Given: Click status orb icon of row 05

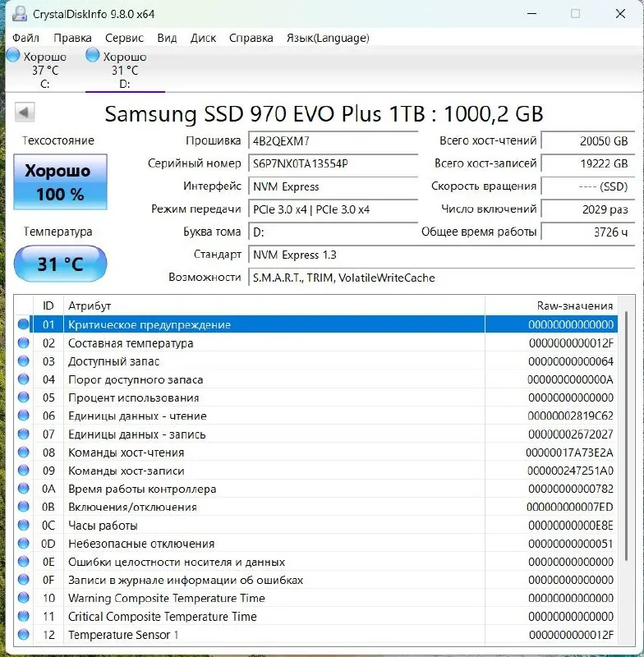Looking at the screenshot, I should point(24,397).
